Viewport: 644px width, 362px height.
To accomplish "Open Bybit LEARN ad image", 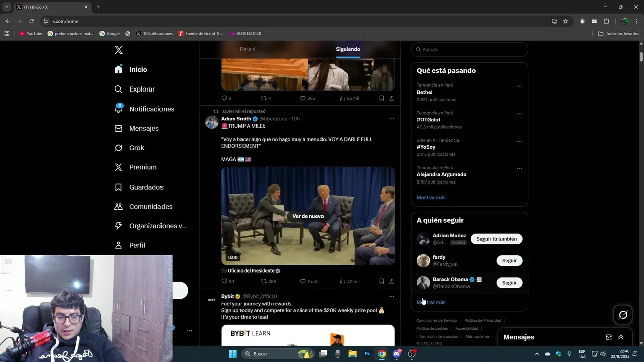I will pyautogui.click(x=308, y=335).
